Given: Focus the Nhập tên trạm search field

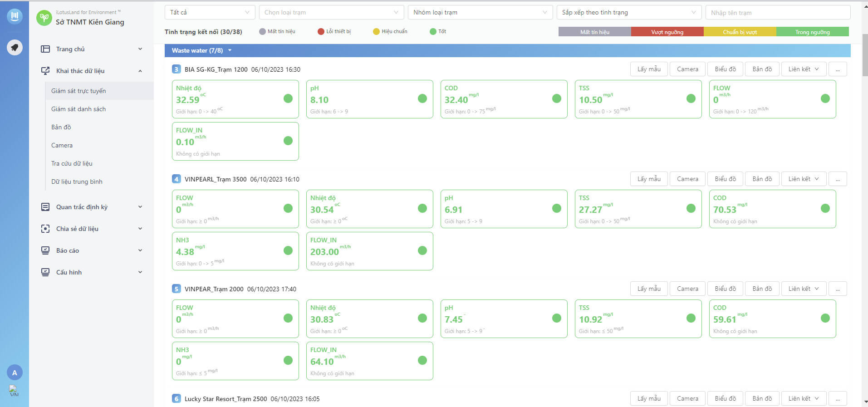Looking at the screenshot, I should [778, 12].
